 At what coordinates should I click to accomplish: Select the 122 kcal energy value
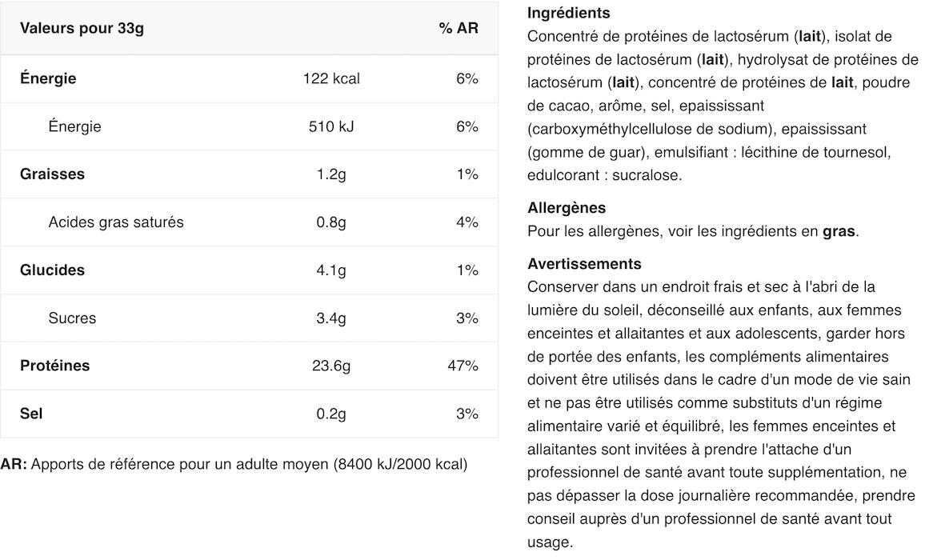[x=331, y=78]
